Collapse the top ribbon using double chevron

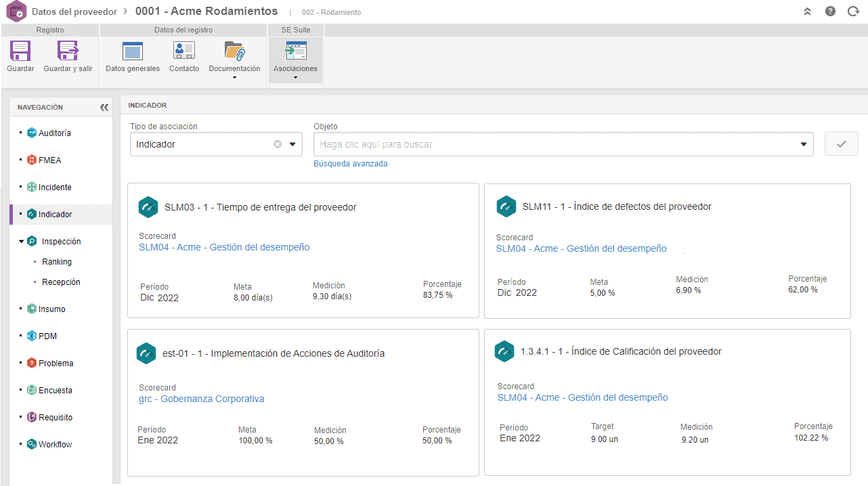(x=807, y=12)
